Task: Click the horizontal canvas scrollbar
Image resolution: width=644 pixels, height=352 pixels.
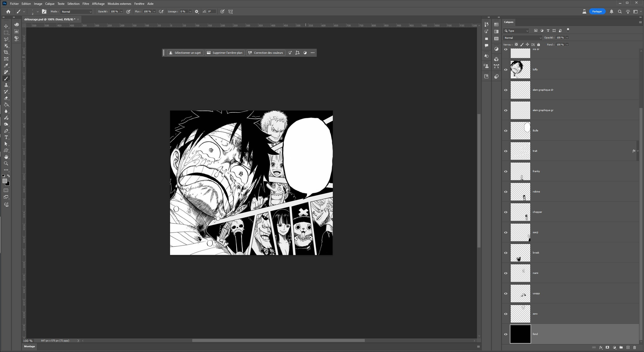Action: point(278,341)
